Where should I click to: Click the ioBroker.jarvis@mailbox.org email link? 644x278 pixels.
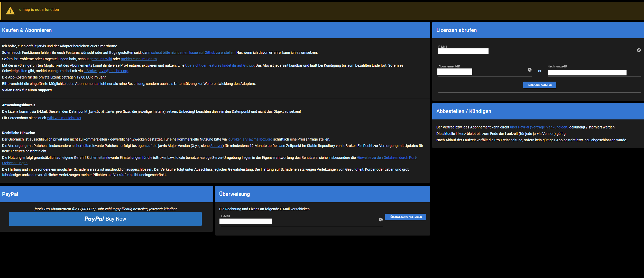[106, 71]
